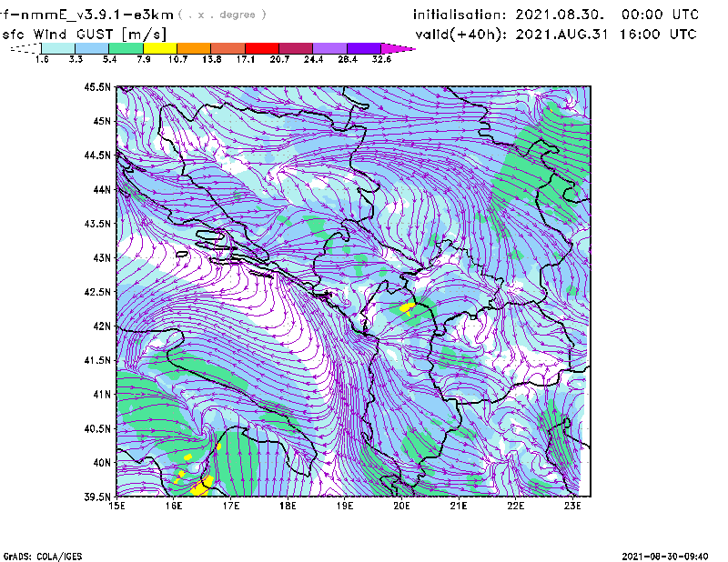Click the 40.5N latitude label
This screenshot has width=728, height=562.
pyautogui.click(x=97, y=428)
